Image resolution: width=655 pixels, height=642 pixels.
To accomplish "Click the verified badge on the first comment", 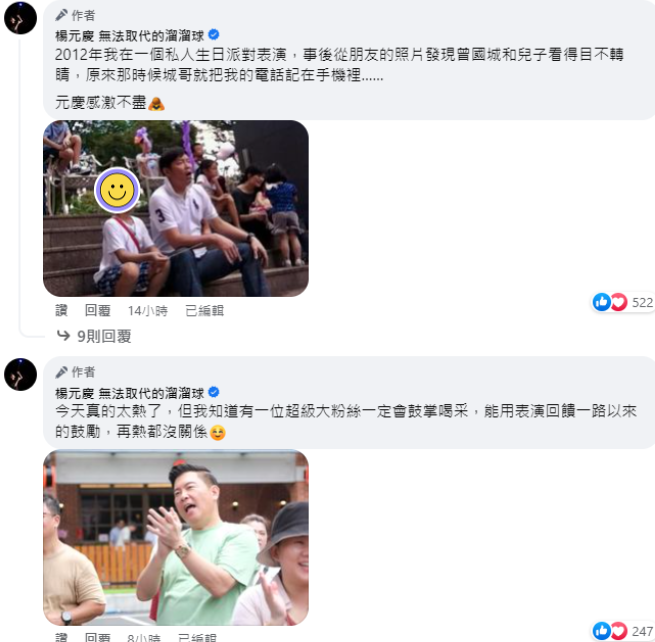I will point(213,35).
